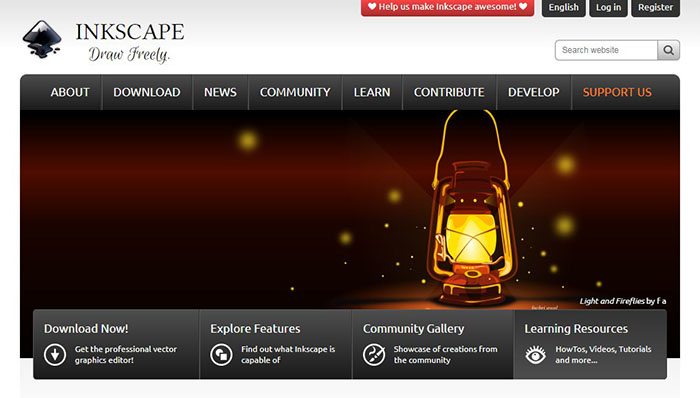The height and width of the screenshot is (398, 700).
Task: Click the magnifying glass search icon
Action: pyautogui.click(x=668, y=50)
